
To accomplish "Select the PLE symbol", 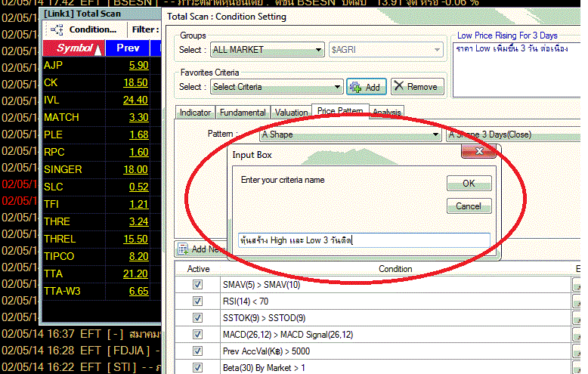I will point(53,134).
